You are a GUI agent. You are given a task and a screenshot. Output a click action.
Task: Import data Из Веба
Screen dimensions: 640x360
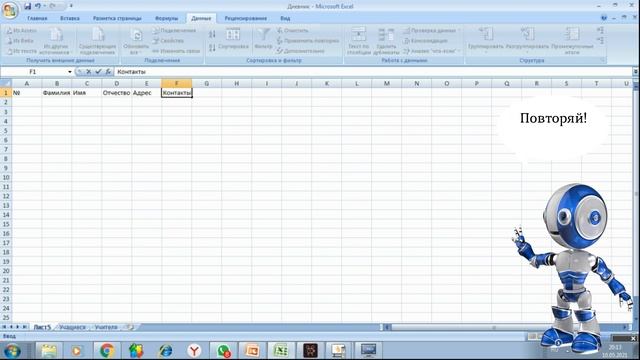tap(20, 41)
